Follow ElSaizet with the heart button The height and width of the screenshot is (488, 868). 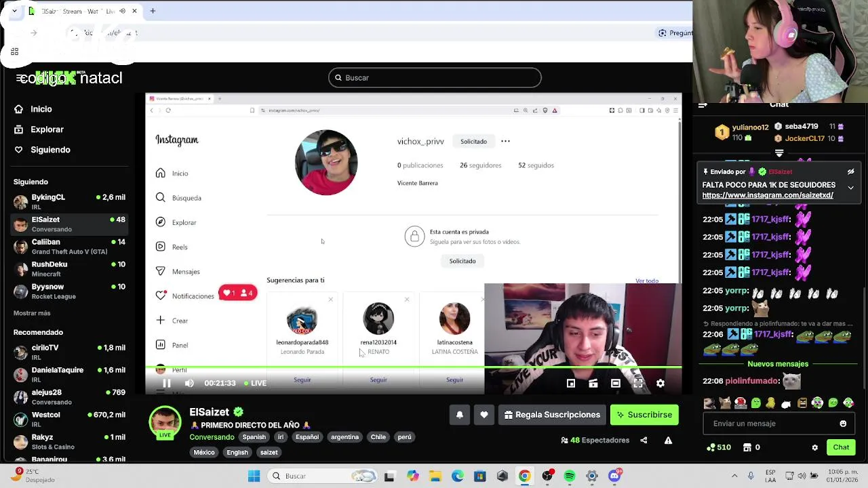point(484,415)
